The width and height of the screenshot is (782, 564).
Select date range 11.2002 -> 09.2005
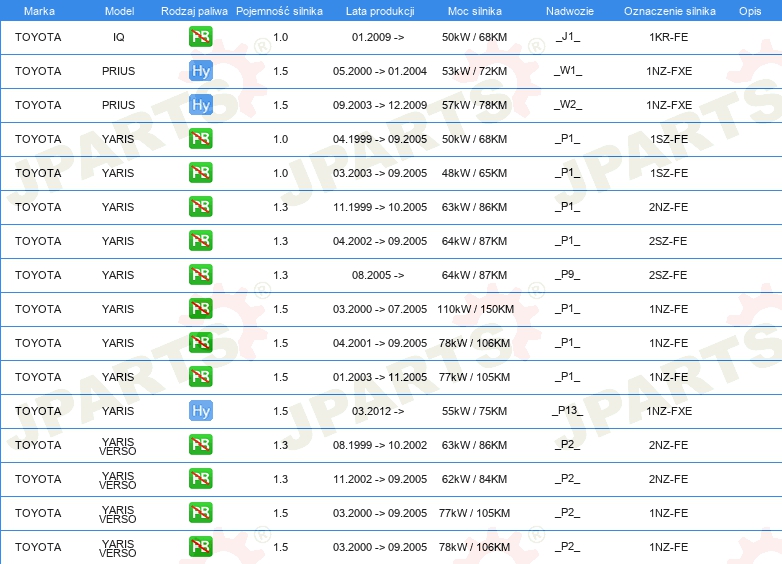click(380, 479)
